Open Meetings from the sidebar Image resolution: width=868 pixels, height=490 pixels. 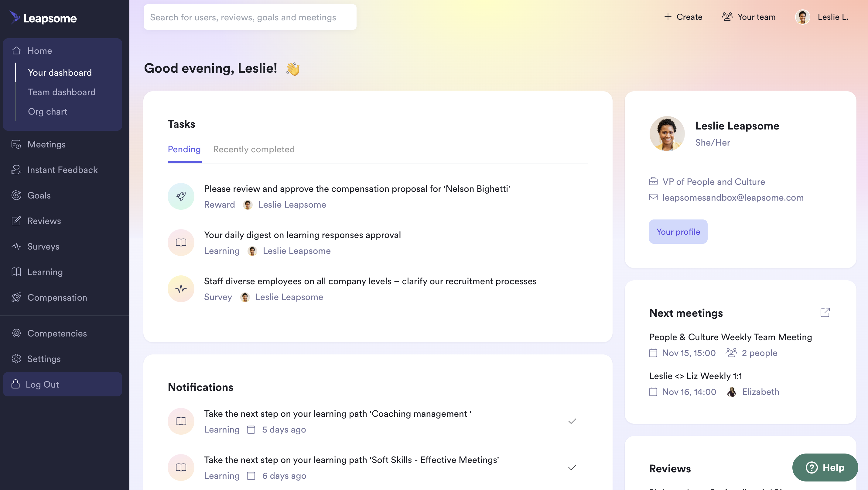pos(46,144)
